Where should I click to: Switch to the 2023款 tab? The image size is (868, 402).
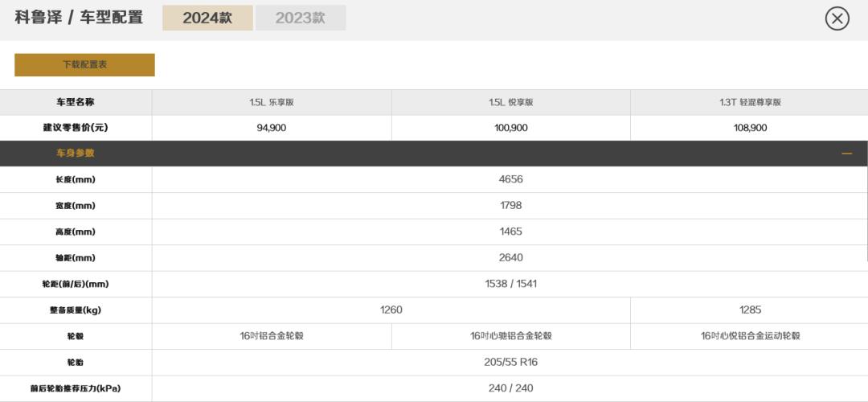(x=300, y=18)
